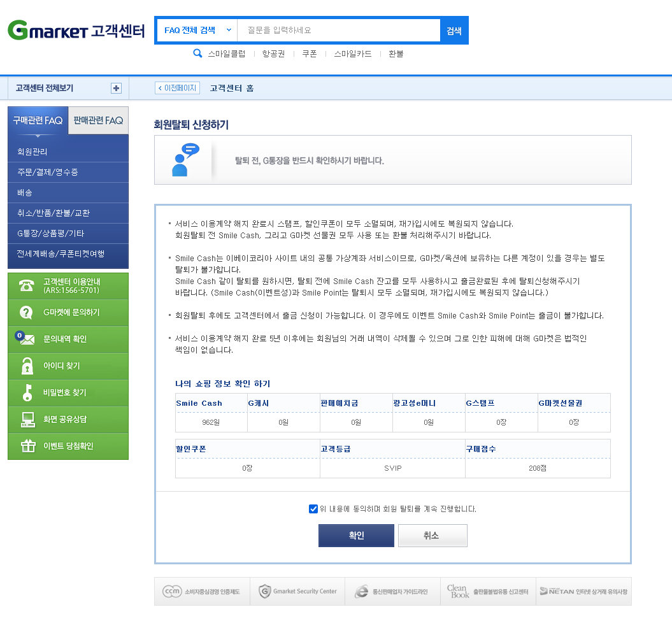Open the 전세계배송/쿠폰티켓여행 menu item
This screenshot has width=672, height=621.
click(68, 253)
